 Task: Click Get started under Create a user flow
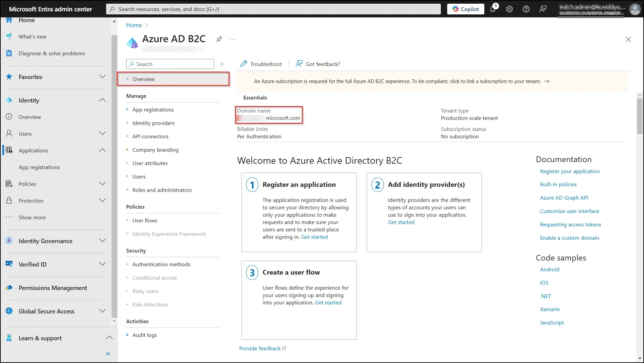(x=328, y=302)
